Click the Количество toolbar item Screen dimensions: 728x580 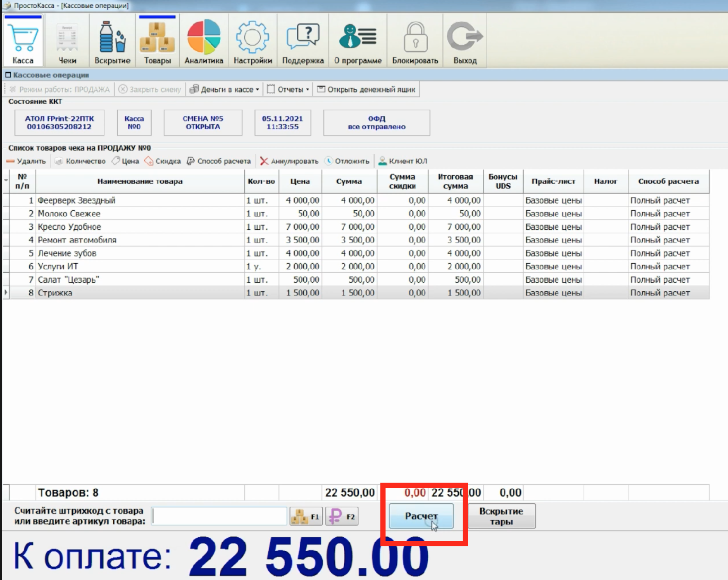coord(80,161)
